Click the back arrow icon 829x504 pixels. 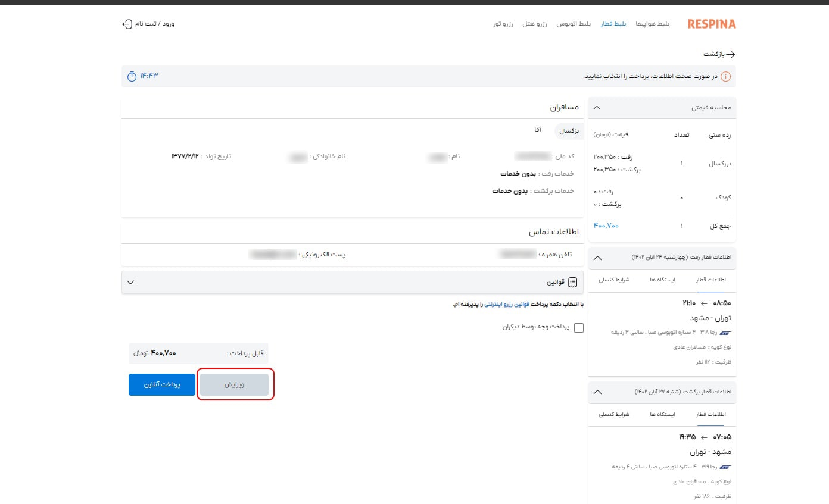click(x=731, y=54)
